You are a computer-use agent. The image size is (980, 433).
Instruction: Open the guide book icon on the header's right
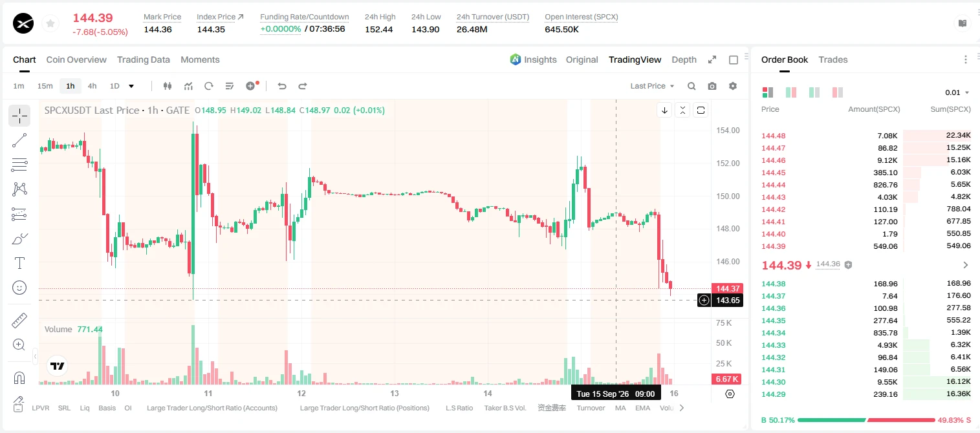pyautogui.click(x=963, y=23)
